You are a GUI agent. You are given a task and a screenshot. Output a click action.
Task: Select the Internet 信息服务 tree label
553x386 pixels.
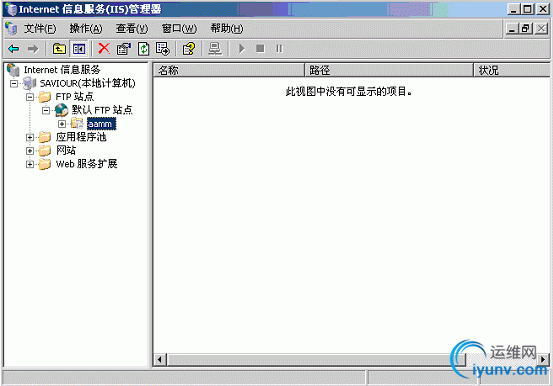62,70
